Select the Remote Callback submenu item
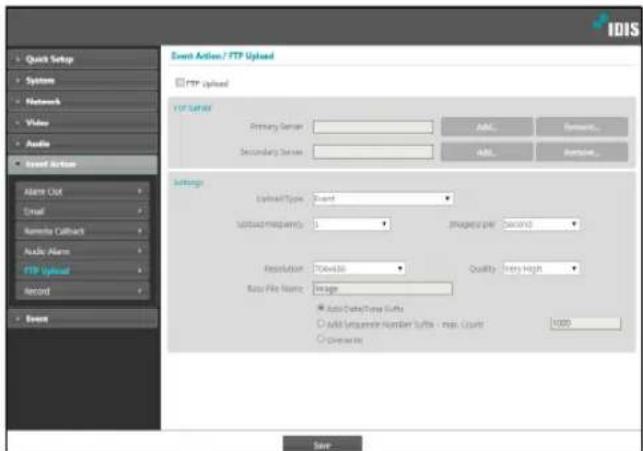 point(82,231)
